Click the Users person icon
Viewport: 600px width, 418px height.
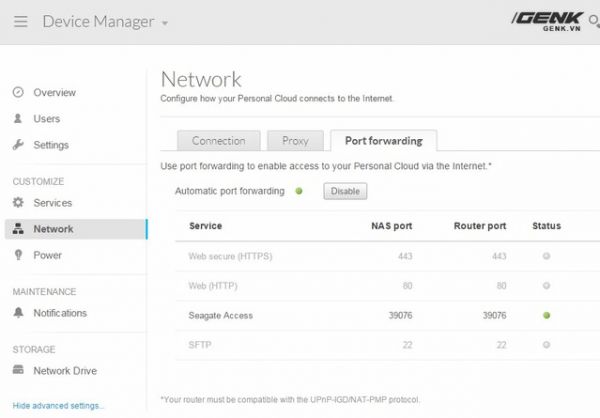pos(18,119)
